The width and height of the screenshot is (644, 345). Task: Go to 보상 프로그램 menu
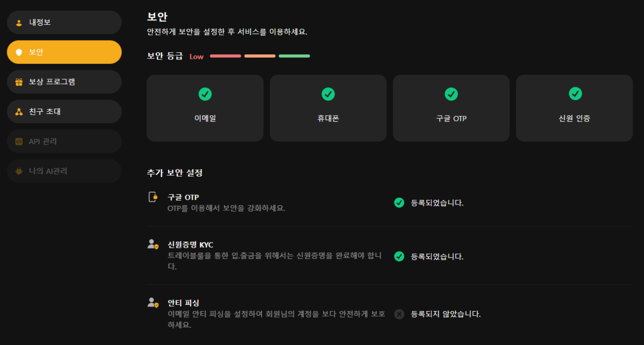tap(64, 82)
